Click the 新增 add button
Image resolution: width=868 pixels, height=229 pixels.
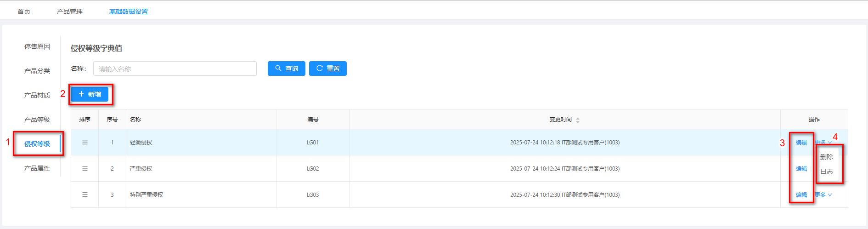click(90, 94)
